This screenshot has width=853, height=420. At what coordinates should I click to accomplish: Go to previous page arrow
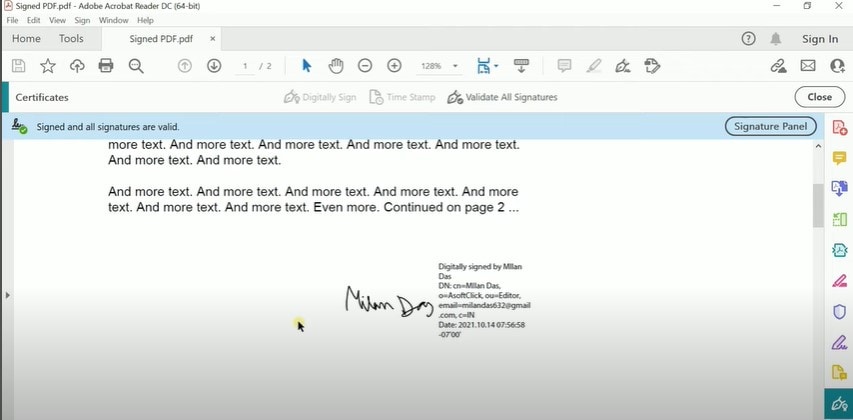coord(185,66)
